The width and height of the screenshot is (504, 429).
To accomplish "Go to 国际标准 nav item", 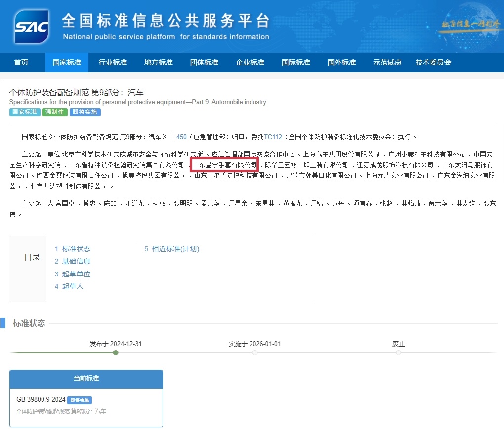I will click(x=296, y=62).
